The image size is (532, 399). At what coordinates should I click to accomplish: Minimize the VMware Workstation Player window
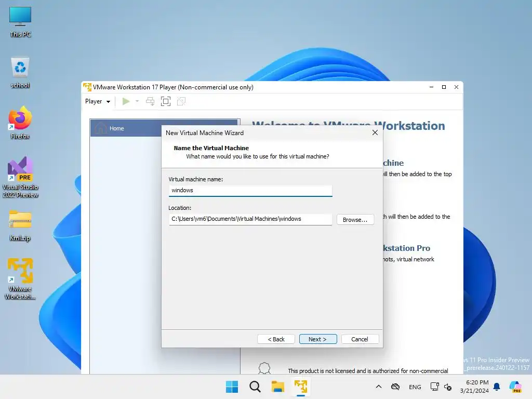431,87
